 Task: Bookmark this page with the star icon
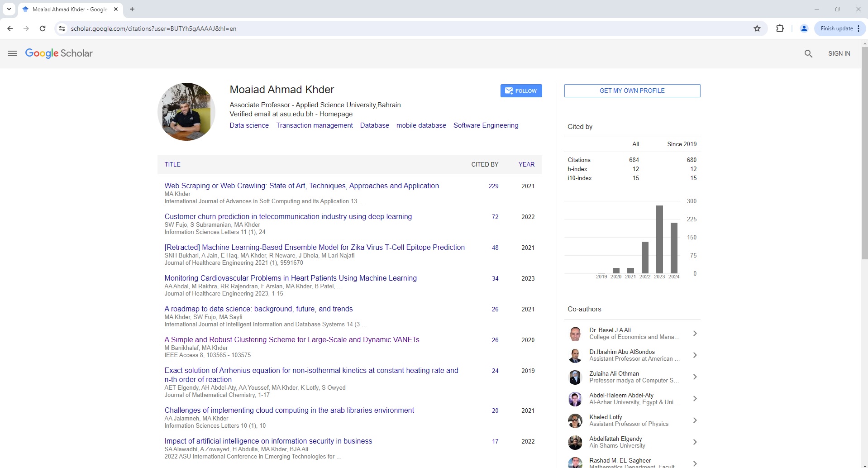pos(757,28)
